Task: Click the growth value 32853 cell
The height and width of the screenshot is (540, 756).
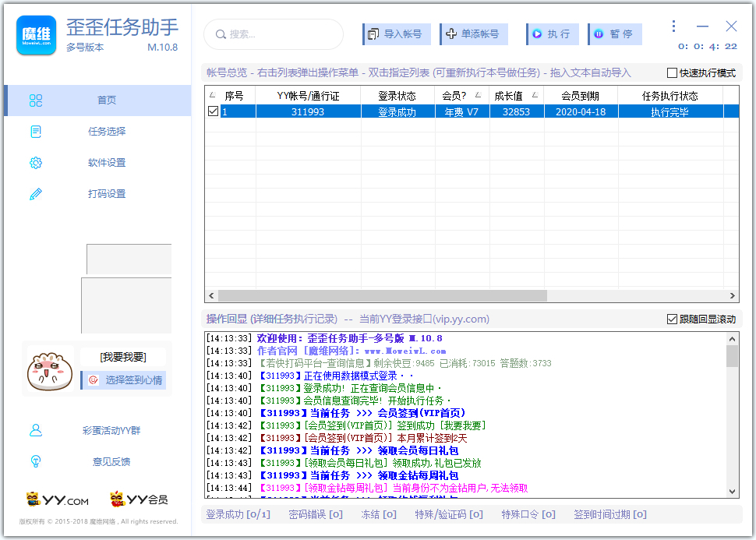Action: pyautogui.click(x=517, y=112)
